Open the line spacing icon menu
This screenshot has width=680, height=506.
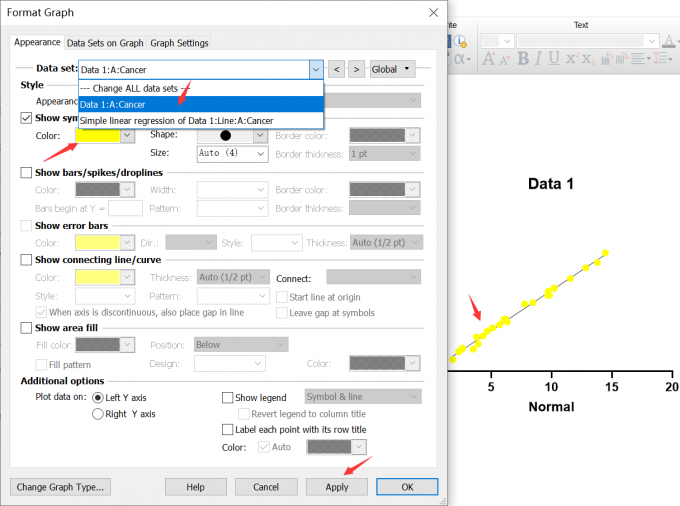663,59
